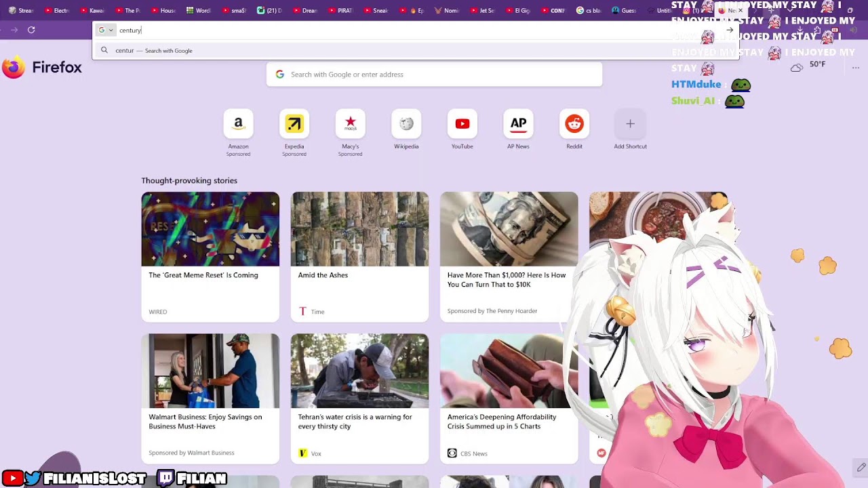Click the go arrow in address bar
This screenshot has height=488, width=868.
click(x=730, y=30)
